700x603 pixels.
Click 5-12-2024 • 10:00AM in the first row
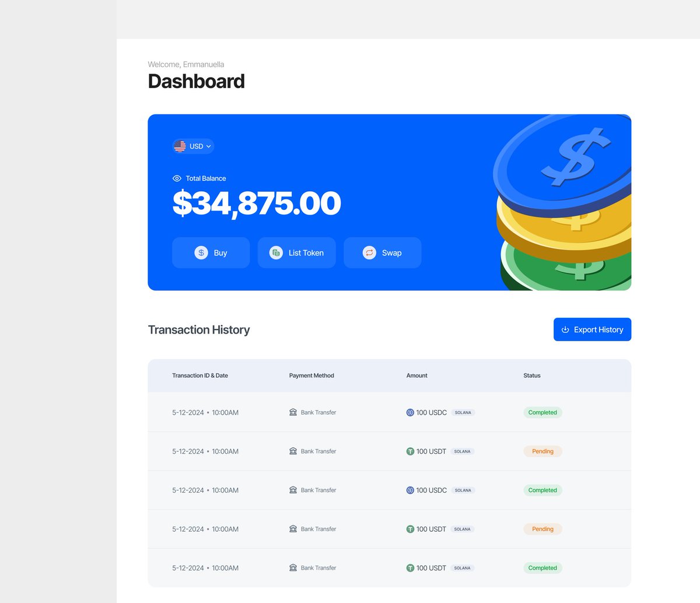tap(205, 412)
